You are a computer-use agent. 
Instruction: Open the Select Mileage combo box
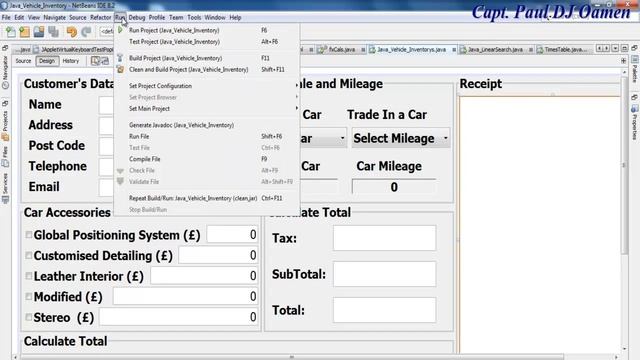tap(401, 138)
